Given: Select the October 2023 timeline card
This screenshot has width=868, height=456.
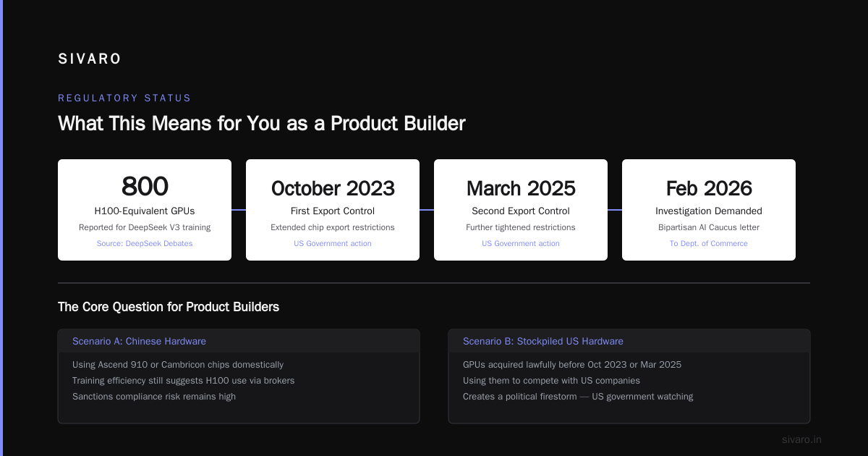Looking at the screenshot, I should 333,210.
